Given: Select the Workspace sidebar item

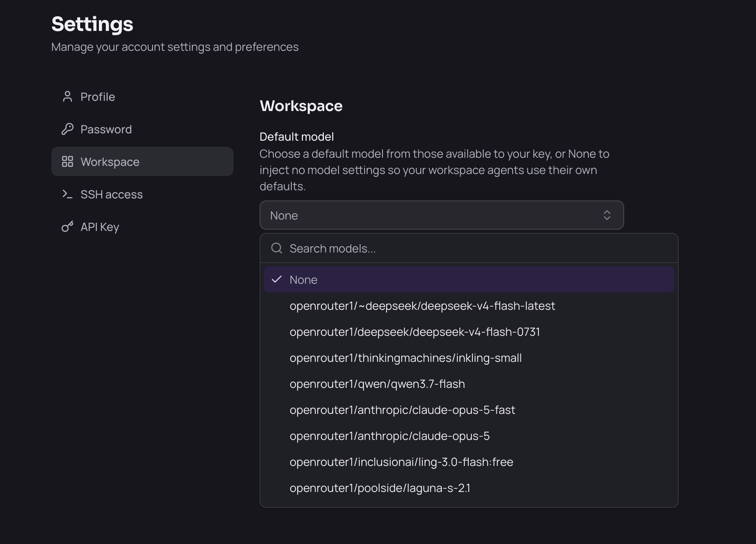Looking at the screenshot, I should coord(142,161).
